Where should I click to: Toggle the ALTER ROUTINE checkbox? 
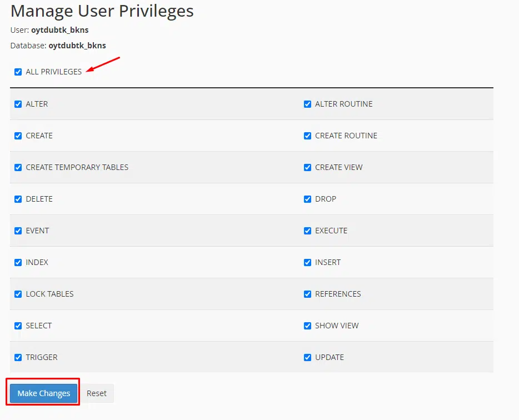[307, 104]
